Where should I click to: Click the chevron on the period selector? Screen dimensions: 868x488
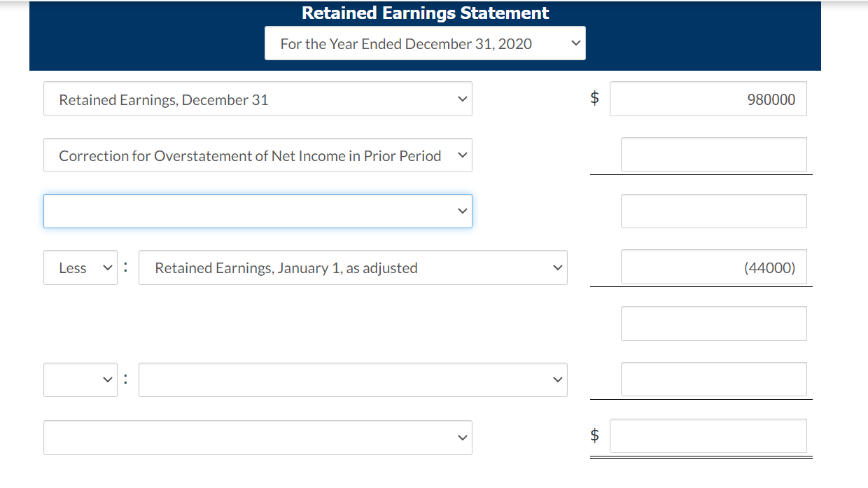click(575, 43)
